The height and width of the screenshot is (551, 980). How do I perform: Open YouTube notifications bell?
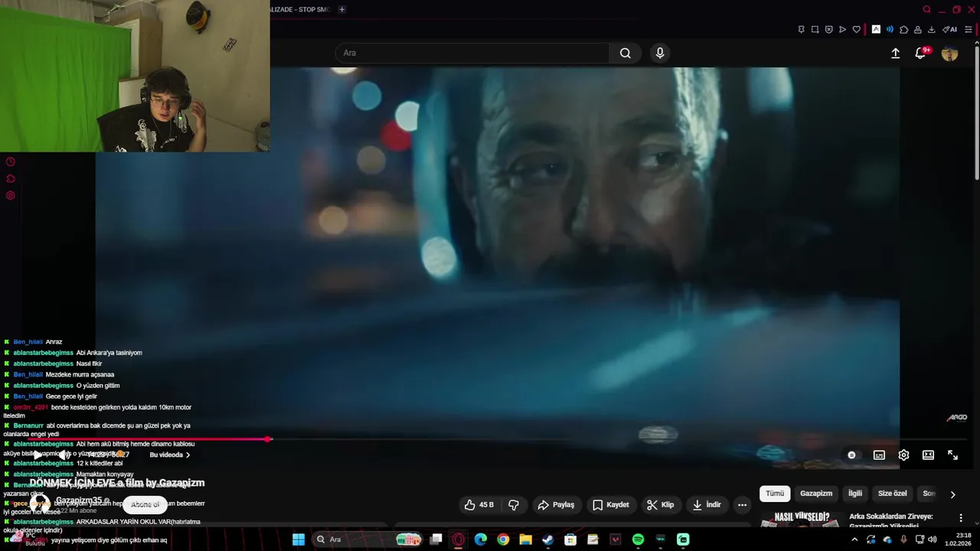tap(920, 53)
